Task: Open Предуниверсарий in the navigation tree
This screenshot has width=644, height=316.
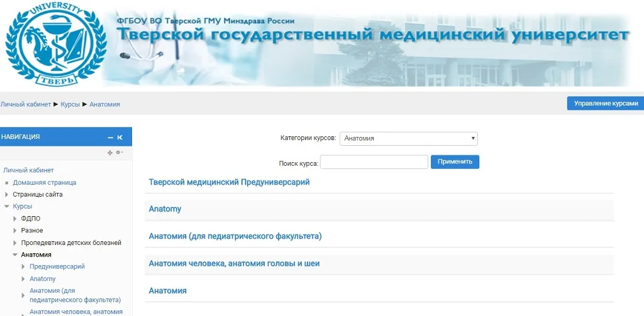Action: click(57, 267)
